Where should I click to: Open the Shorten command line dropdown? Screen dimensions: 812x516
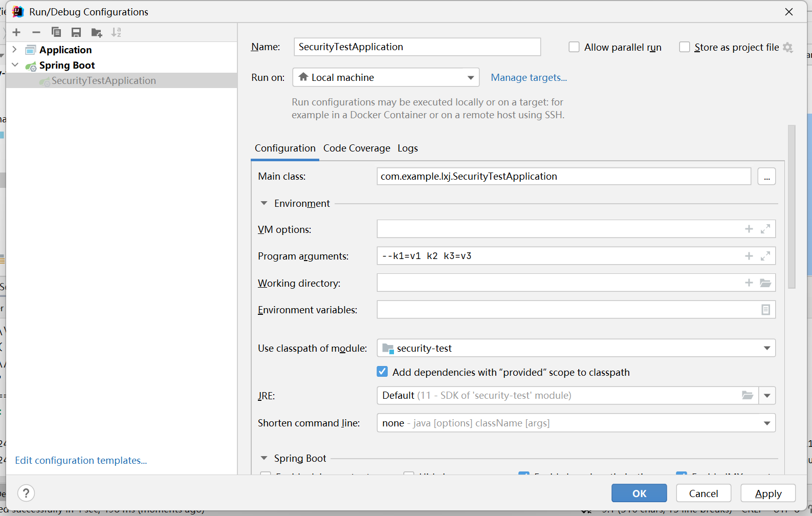[x=766, y=423]
